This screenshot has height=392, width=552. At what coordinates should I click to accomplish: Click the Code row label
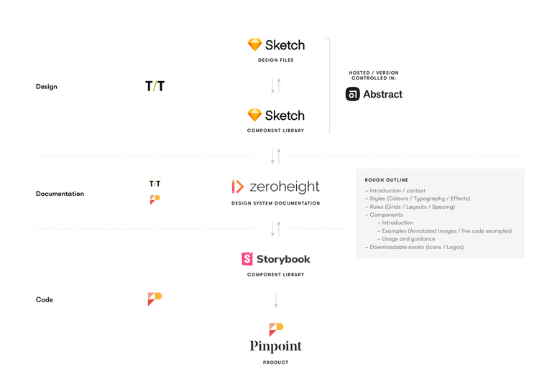click(x=45, y=299)
